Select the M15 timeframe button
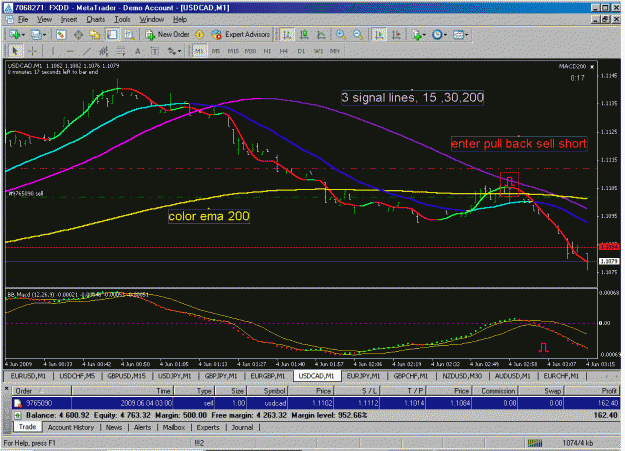The height and width of the screenshot is (451, 625). [233, 51]
